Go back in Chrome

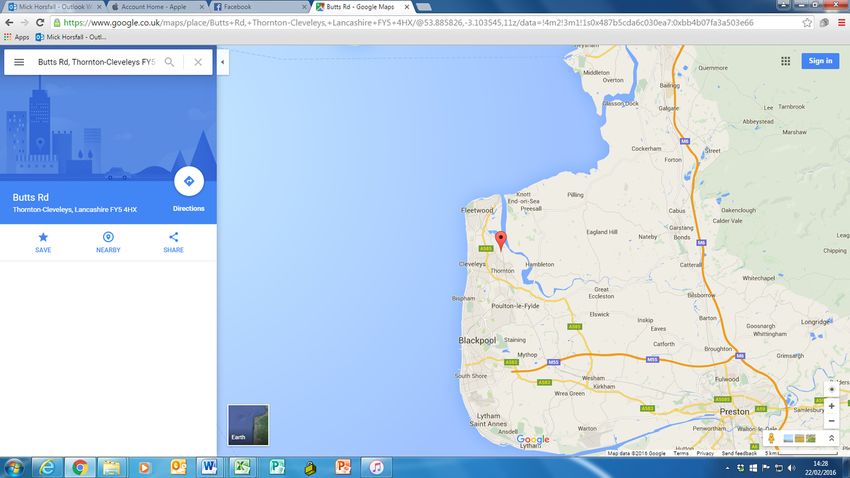click(x=9, y=23)
